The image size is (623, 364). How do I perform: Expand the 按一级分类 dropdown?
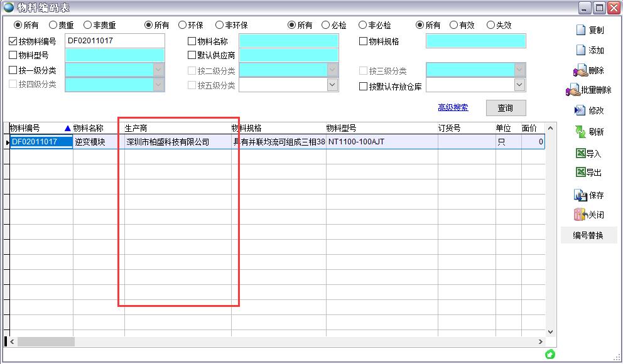coord(158,70)
